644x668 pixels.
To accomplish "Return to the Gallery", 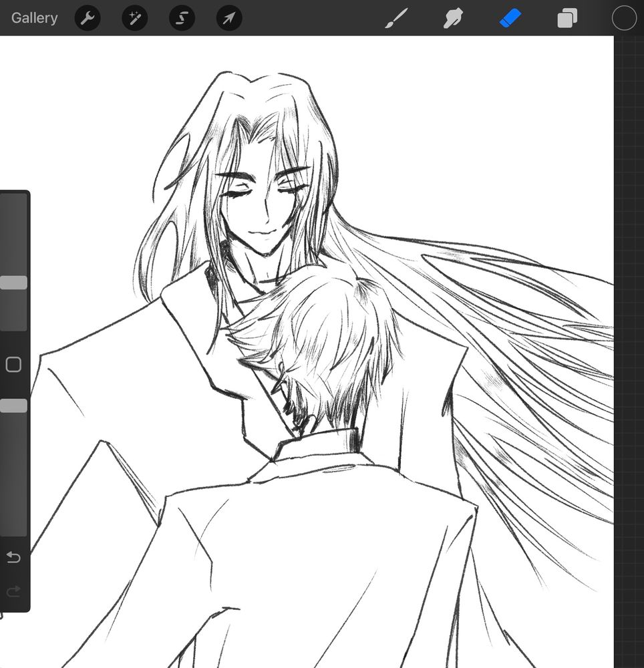I will [34, 18].
